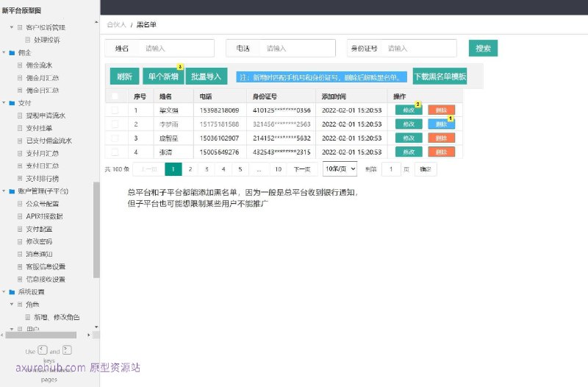Screen dimensions: 588x387
Task: Click the sidebar scroll-up arrow
Action: pyautogui.click(x=96, y=22)
